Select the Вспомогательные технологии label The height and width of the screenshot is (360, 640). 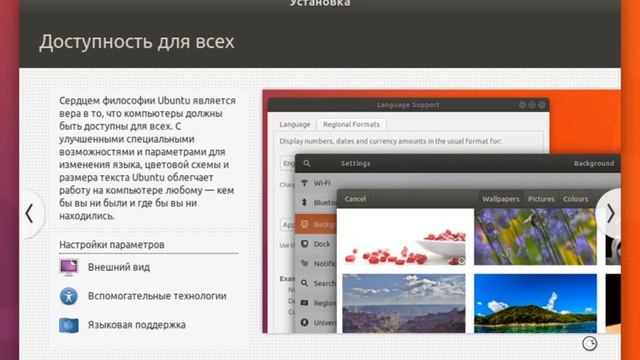click(x=157, y=296)
